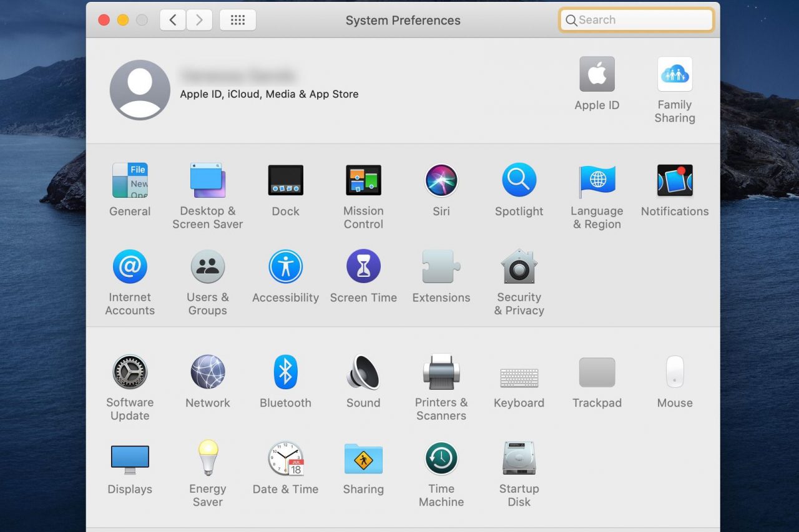
Task: Select the Startup Disk icon
Action: pyautogui.click(x=519, y=458)
